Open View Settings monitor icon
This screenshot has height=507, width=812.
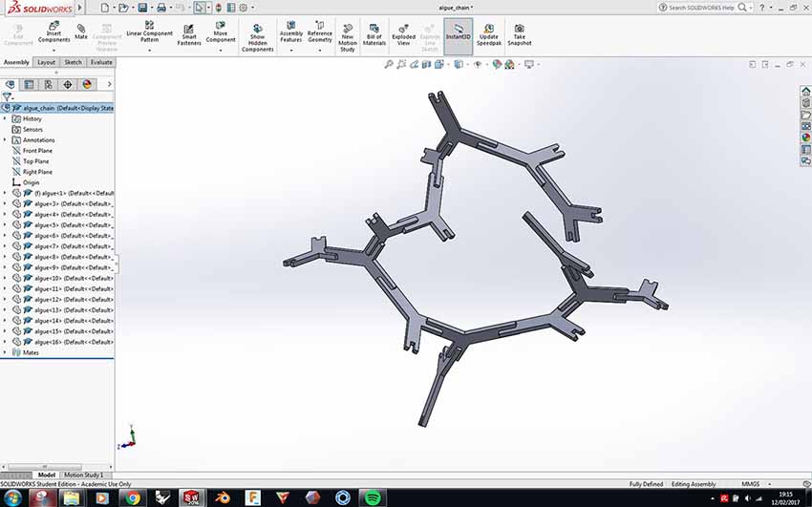coord(528,64)
